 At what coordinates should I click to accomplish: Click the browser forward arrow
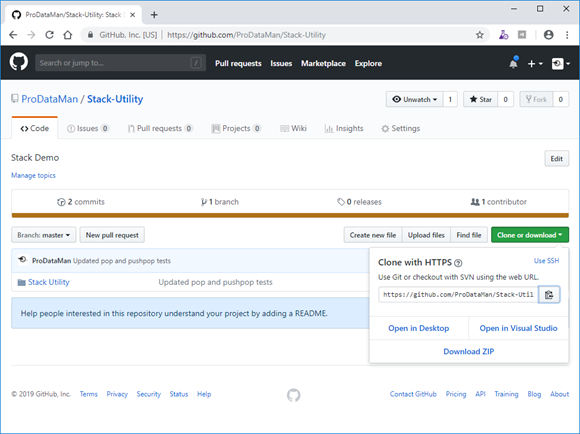pos(31,35)
